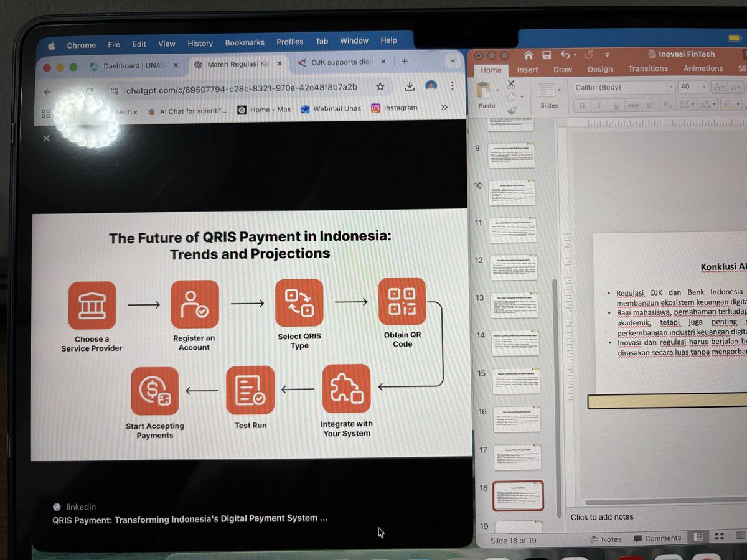
Task: Click the Copy icon in the ribbon
Action: coord(510,97)
